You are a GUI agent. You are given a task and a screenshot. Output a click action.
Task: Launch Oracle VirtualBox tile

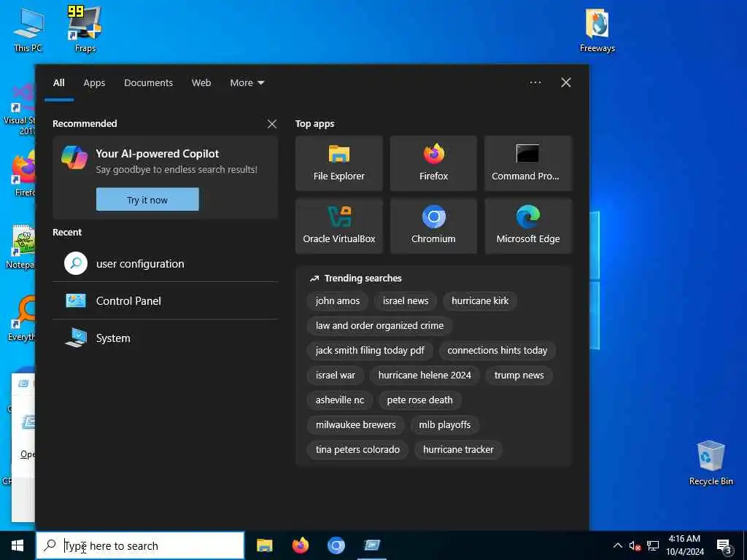click(x=338, y=226)
